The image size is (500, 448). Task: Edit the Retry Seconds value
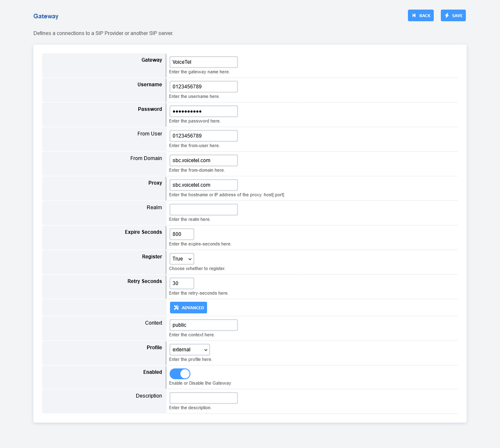[182, 283]
